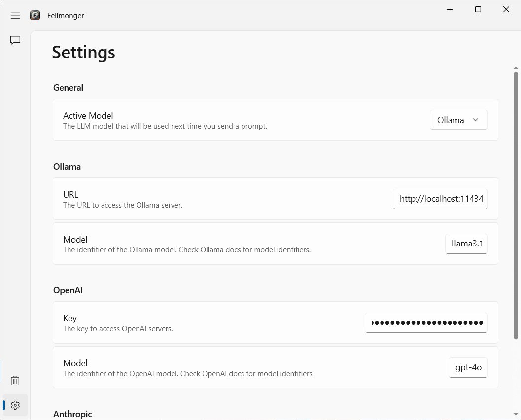Click the OpenAI 'Key' label
This screenshot has height=420, width=521.
[x=70, y=318]
